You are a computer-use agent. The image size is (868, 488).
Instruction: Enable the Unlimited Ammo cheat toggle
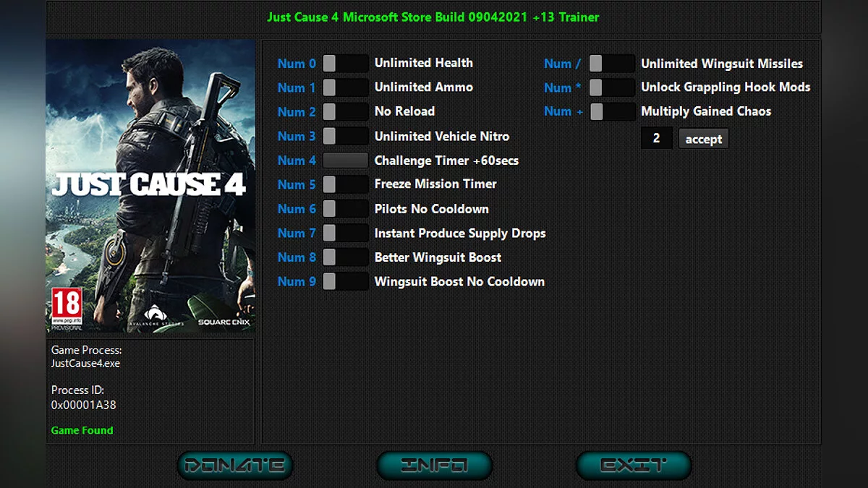[x=345, y=87]
